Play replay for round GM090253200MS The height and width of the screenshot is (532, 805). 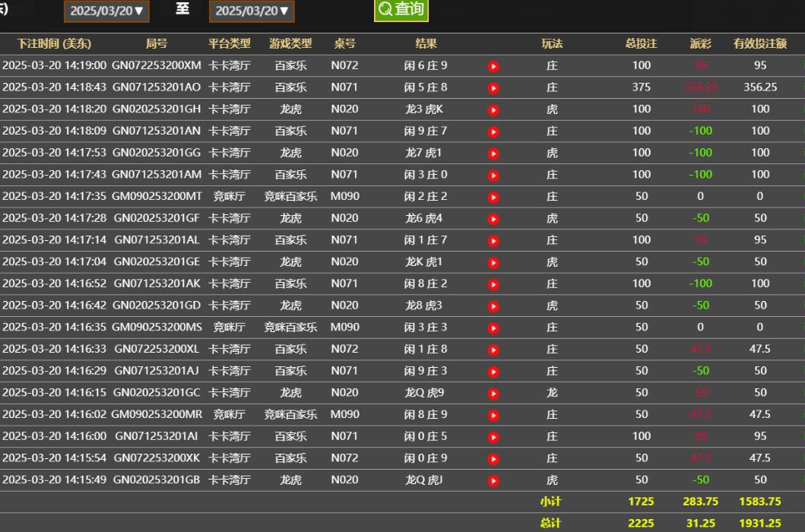point(493,328)
